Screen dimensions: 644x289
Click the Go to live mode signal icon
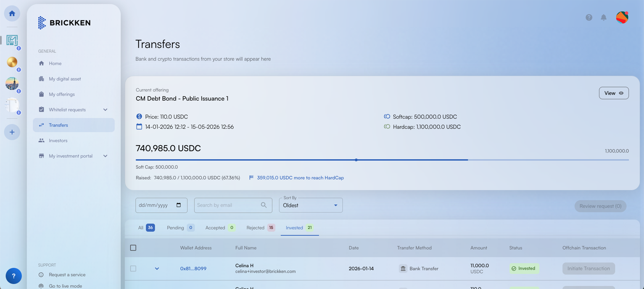[x=41, y=286]
